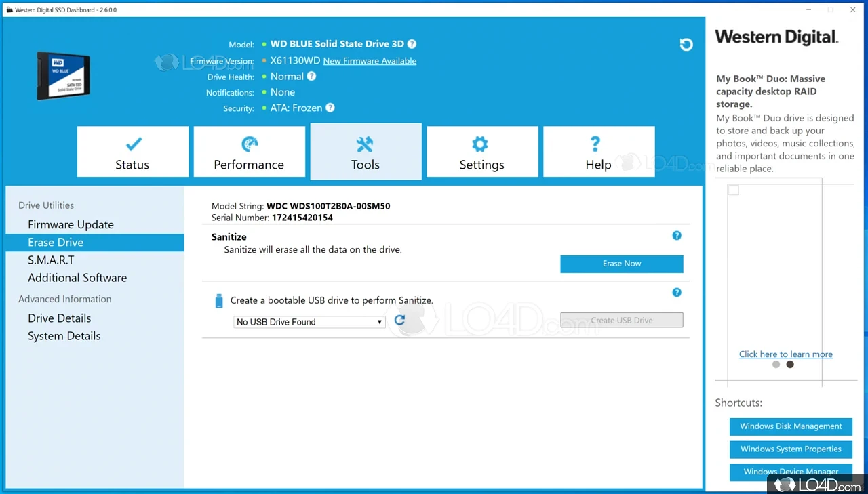Open Firmware Update in Drive Utilities
This screenshot has height=494, width=868.
click(71, 224)
